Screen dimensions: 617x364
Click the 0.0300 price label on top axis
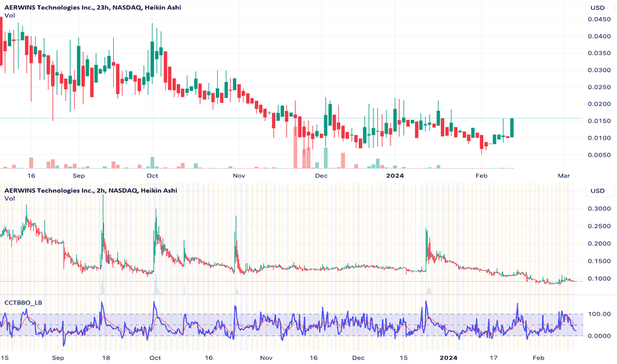[599, 70]
